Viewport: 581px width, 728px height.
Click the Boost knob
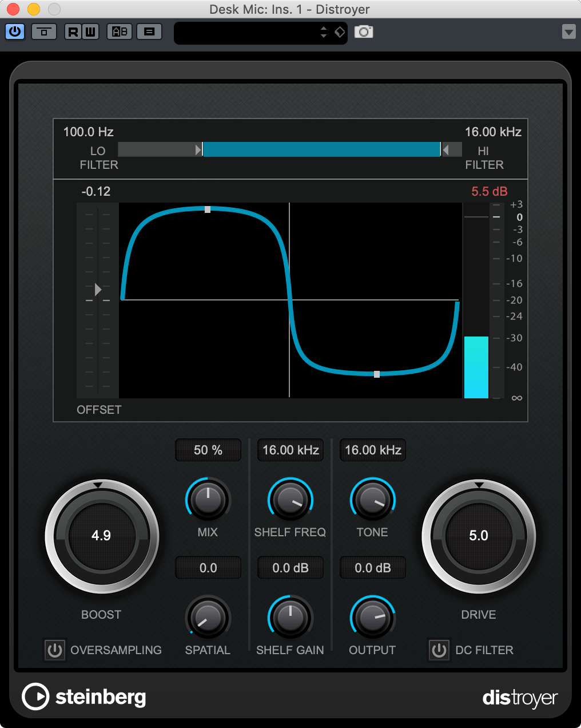point(101,536)
